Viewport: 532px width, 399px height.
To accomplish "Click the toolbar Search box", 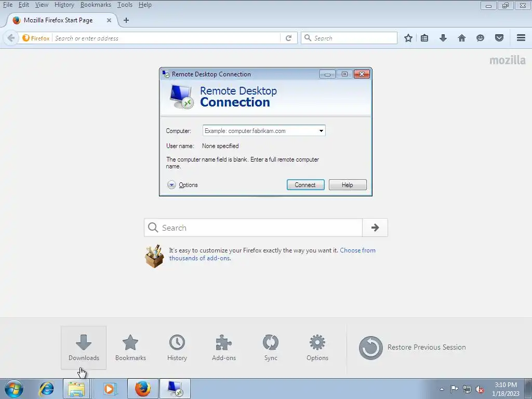I will [349, 38].
